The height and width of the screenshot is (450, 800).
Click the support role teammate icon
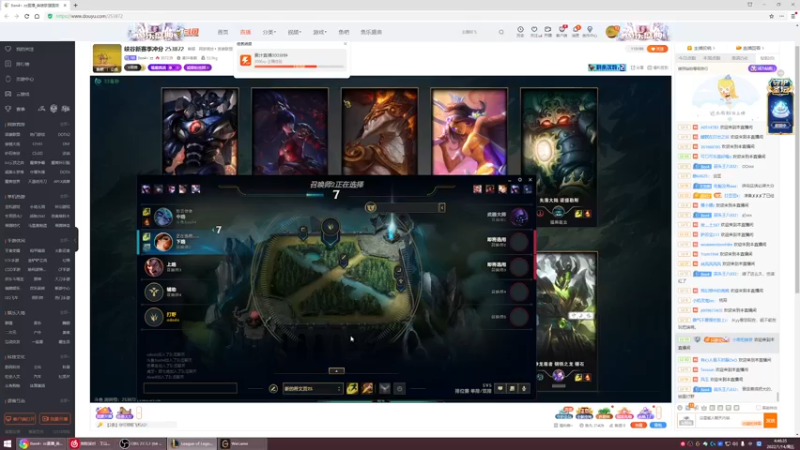(x=154, y=292)
